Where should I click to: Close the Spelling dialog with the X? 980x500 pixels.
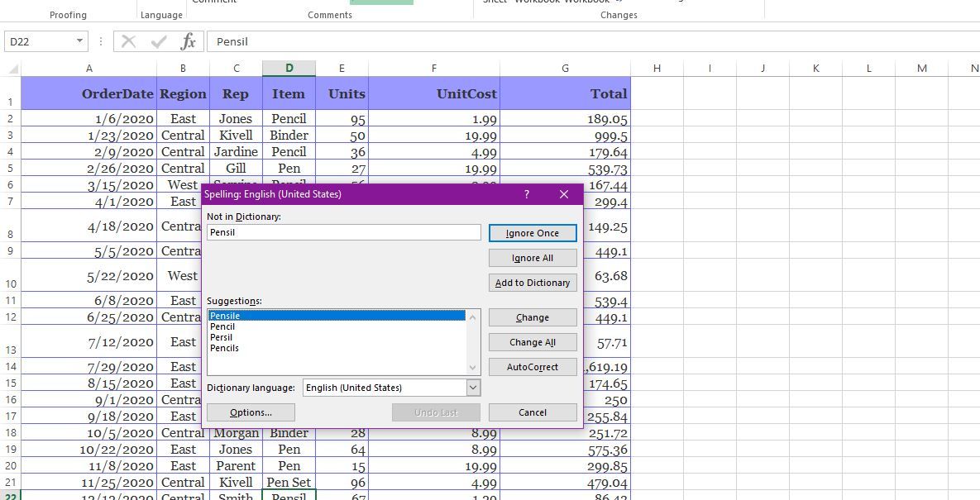(x=564, y=194)
